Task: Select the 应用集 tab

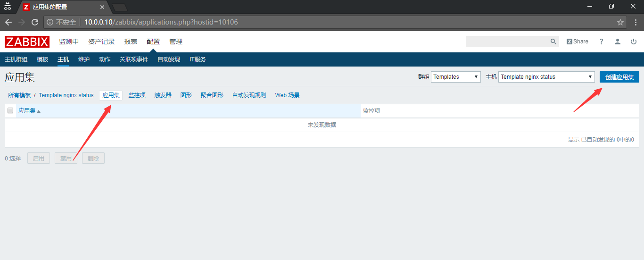Action: pos(111,95)
